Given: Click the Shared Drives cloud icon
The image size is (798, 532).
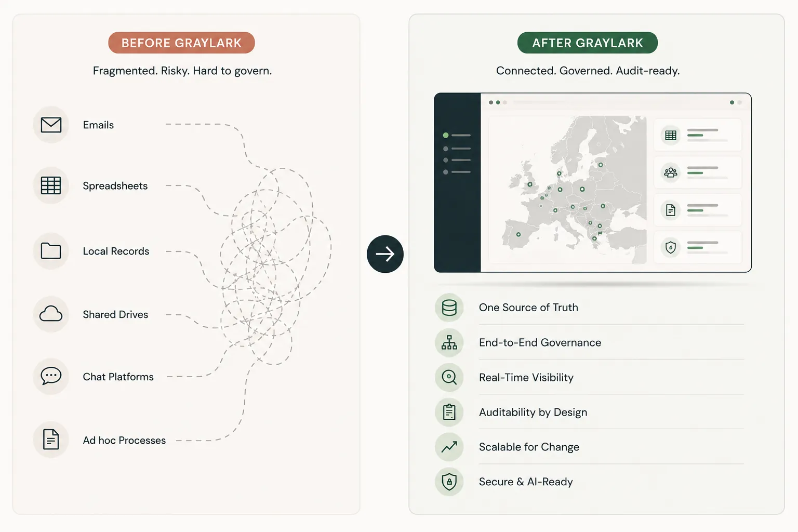Looking at the screenshot, I should (51, 314).
